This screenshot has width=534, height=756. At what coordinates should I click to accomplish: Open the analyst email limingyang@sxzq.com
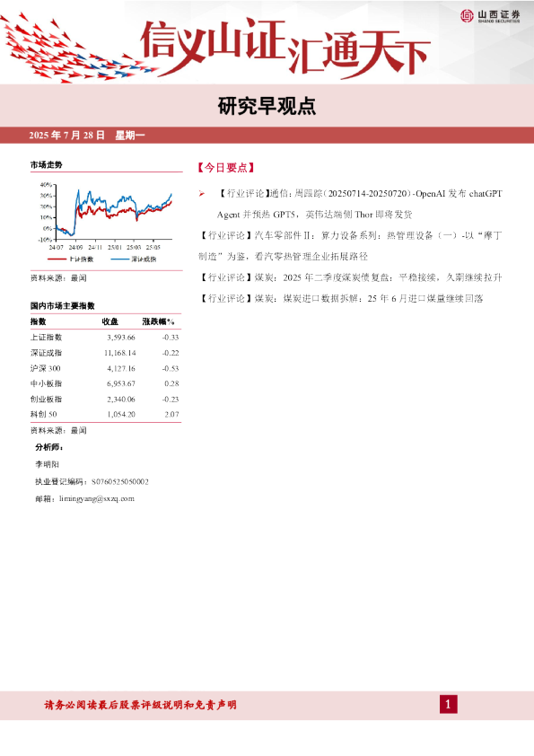point(97,498)
